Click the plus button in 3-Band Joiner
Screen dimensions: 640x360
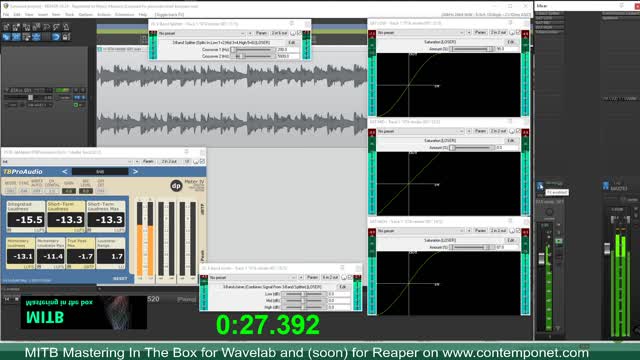tap(301, 278)
